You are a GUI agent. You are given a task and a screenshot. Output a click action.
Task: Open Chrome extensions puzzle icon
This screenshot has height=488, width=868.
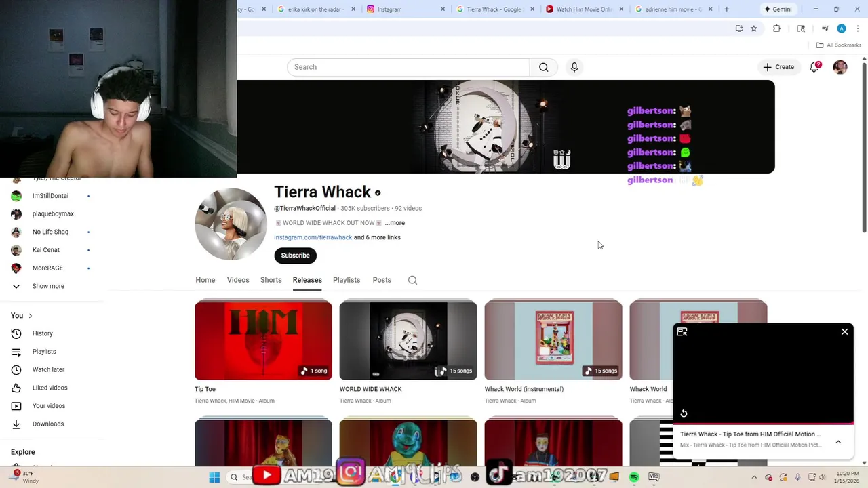coord(777,28)
